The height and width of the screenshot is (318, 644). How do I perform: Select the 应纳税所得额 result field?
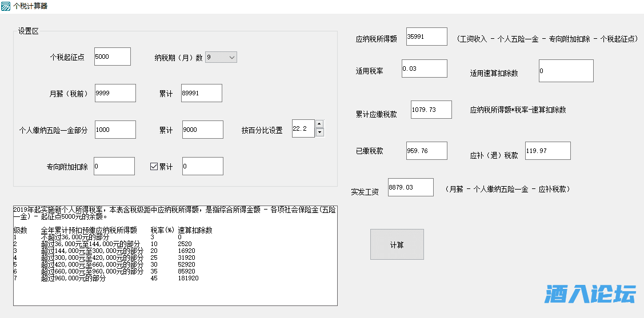[x=426, y=37]
